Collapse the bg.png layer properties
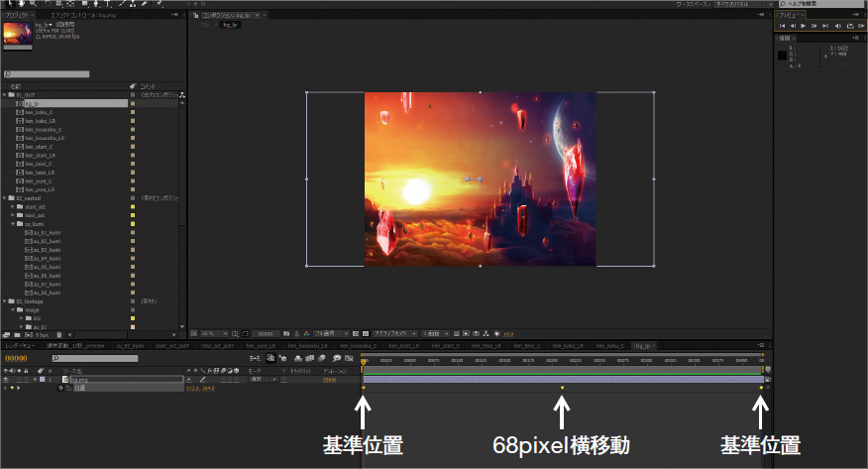Viewport: 868px width, 469px height. tap(35, 380)
